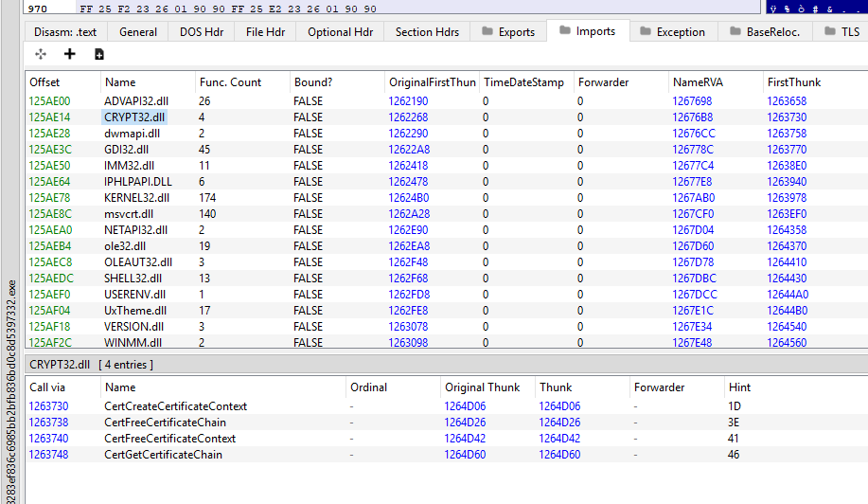Follow the offset link 125AE78
868x504 pixels.
click(49, 198)
